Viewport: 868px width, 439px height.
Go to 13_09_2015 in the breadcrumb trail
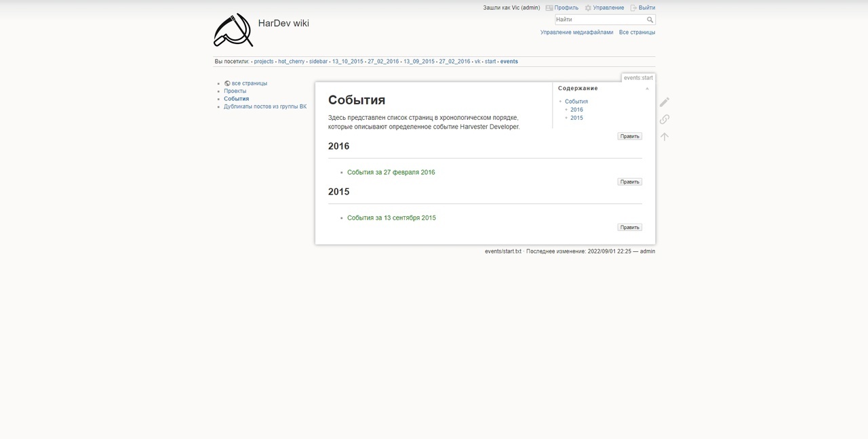pos(419,62)
